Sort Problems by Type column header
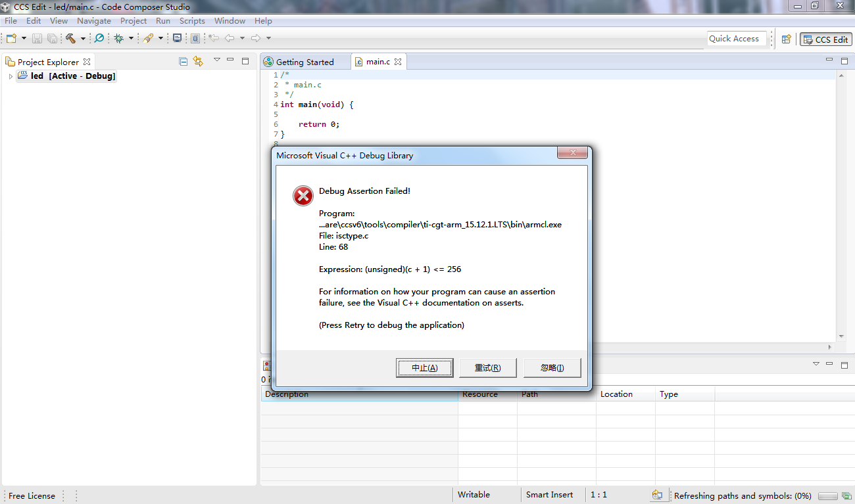 685,394
